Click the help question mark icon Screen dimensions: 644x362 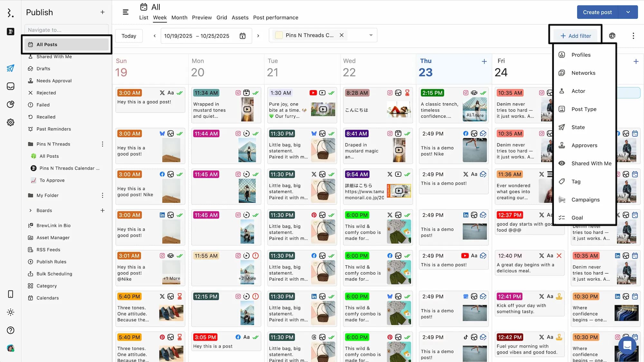point(11,330)
